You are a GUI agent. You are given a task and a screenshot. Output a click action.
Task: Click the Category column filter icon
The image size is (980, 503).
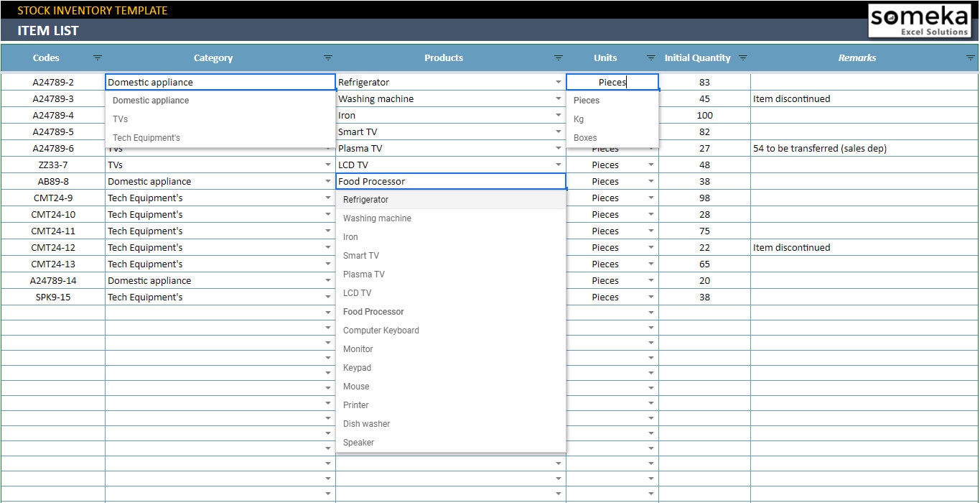328,57
